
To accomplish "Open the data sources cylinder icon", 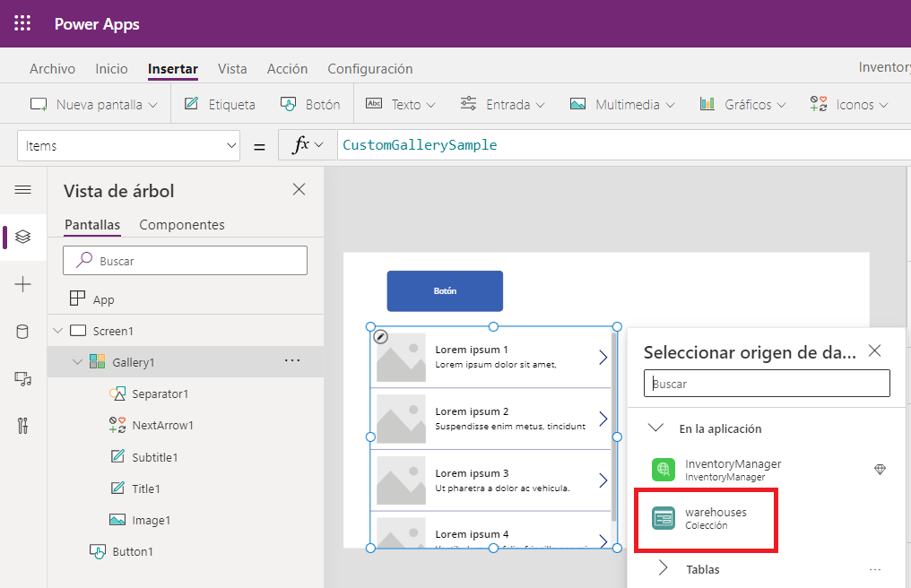I will pyautogui.click(x=22, y=332).
